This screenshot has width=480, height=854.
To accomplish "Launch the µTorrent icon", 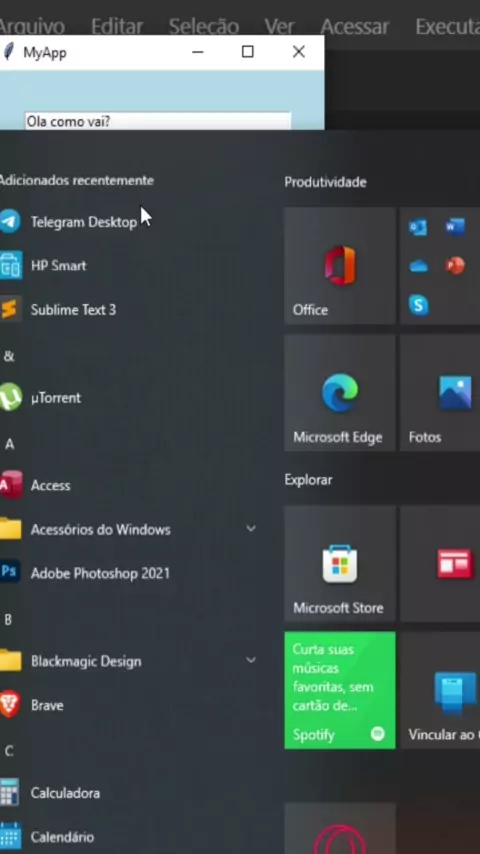I will pyautogui.click(x=10, y=397).
